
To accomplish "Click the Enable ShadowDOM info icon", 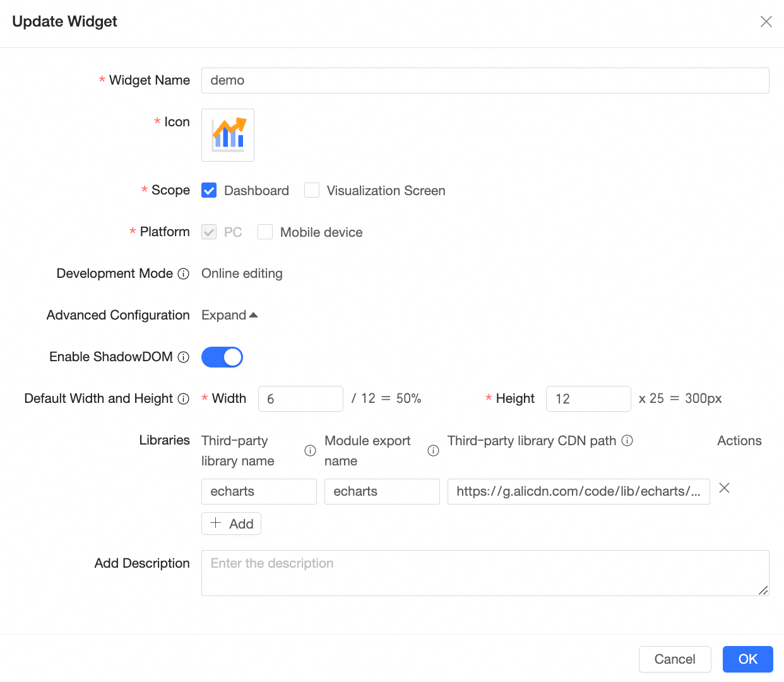I will pyautogui.click(x=184, y=357).
